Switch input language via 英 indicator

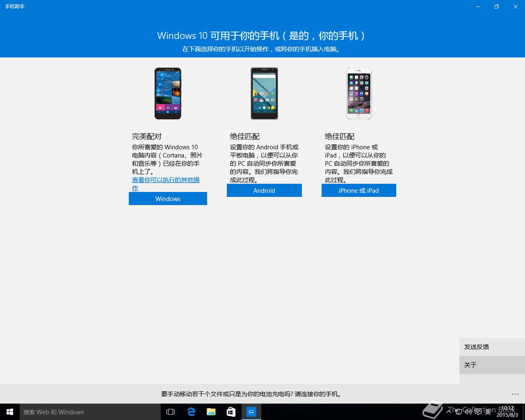pyautogui.click(x=488, y=412)
